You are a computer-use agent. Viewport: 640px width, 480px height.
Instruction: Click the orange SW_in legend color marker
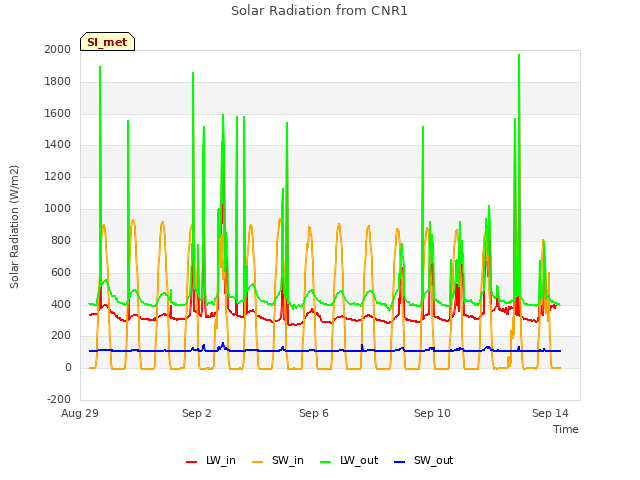tap(258, 462)
